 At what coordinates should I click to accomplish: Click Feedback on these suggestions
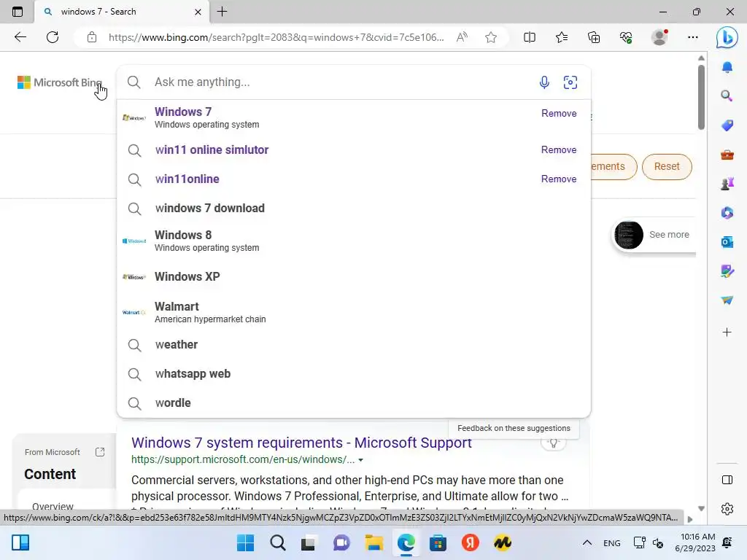tap(514, 428)
